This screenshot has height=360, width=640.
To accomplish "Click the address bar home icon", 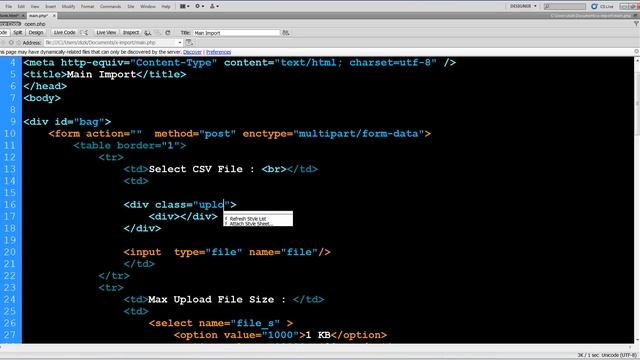I will [x=18, y=42].
